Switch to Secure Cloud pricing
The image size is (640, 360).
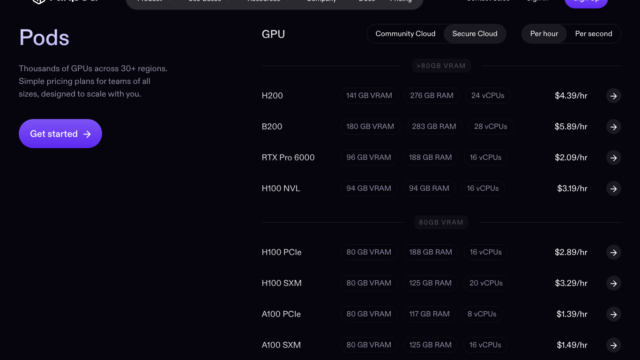coord(475,34)
